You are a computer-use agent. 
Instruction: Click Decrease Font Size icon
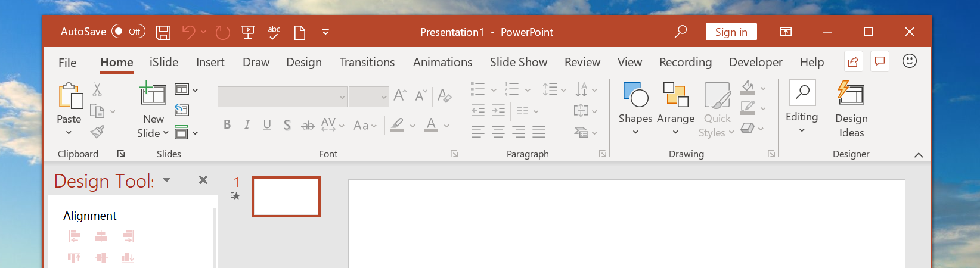coord(421,95)
